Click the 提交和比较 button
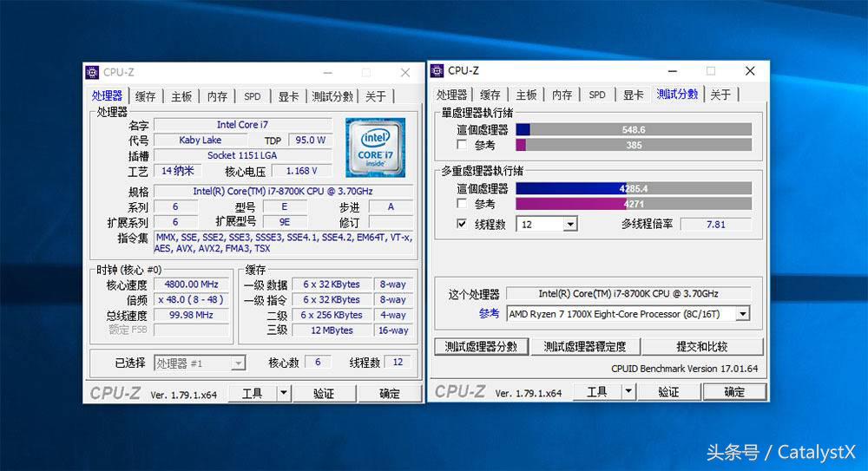 [703, 346]
